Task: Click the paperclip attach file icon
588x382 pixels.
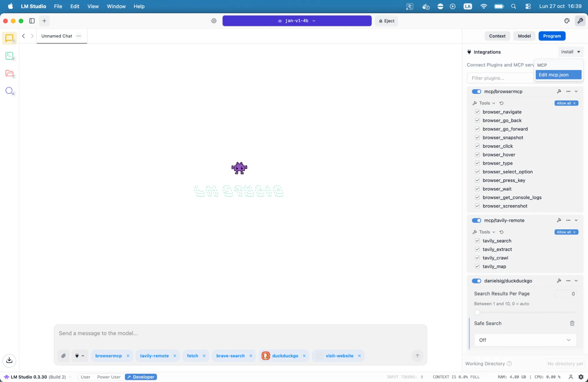Action: point(64,356)
